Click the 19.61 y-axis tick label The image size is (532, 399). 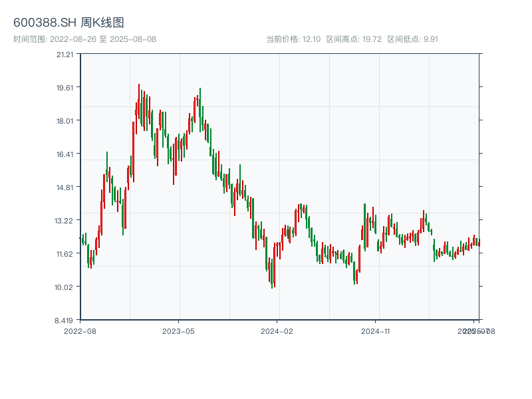pyautogui.click(x=65, y=88)
